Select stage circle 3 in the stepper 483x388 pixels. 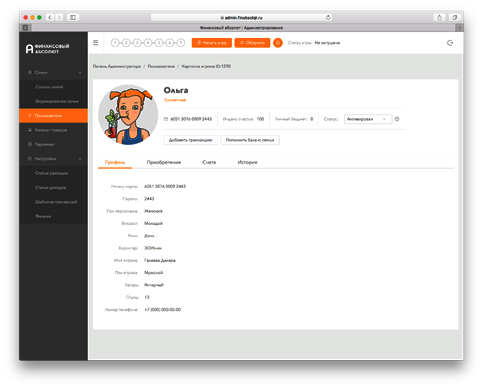pyautogui.click(x=137, y=43)
